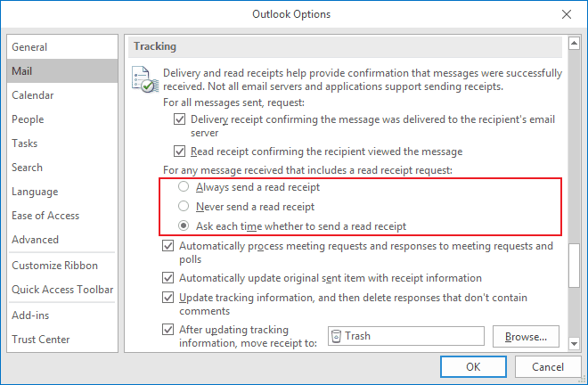Click the Tracking section header
588x385 pixels.
tap(345, 46)
